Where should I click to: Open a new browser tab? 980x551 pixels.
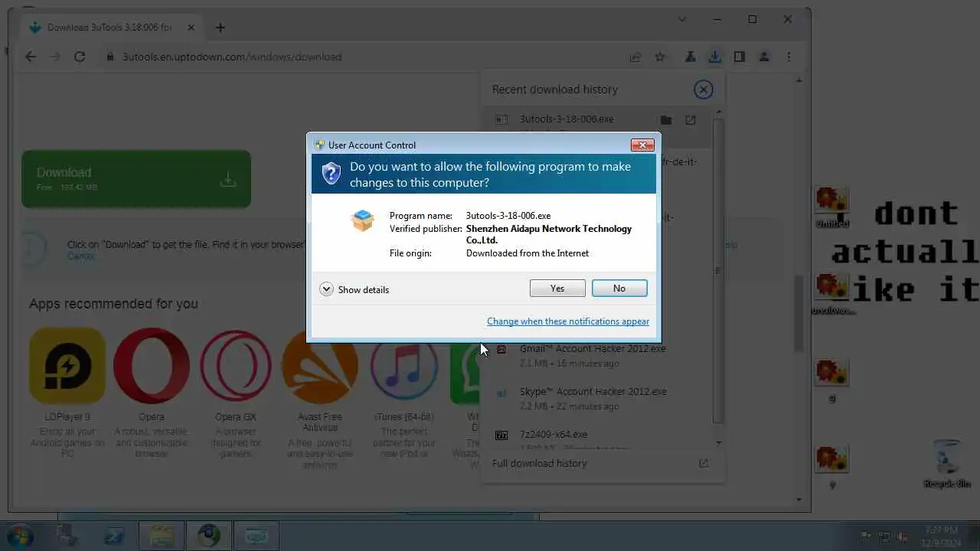220,28
